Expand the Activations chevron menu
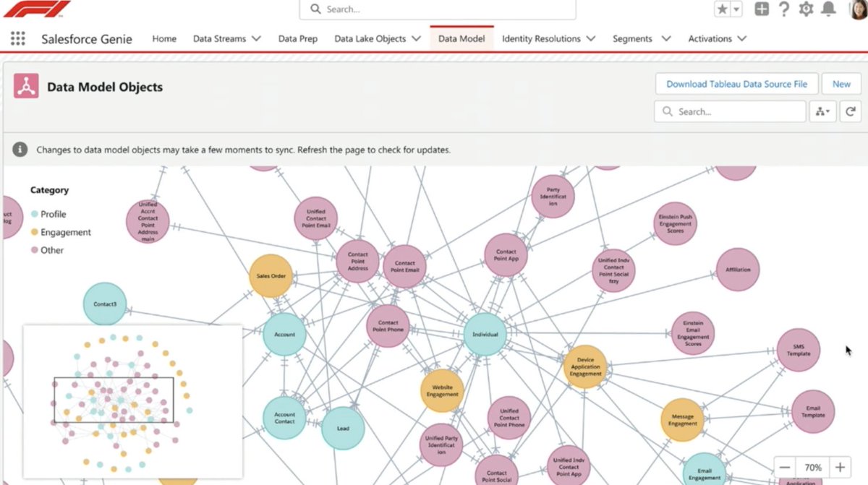868x485 pixels. 741,38
